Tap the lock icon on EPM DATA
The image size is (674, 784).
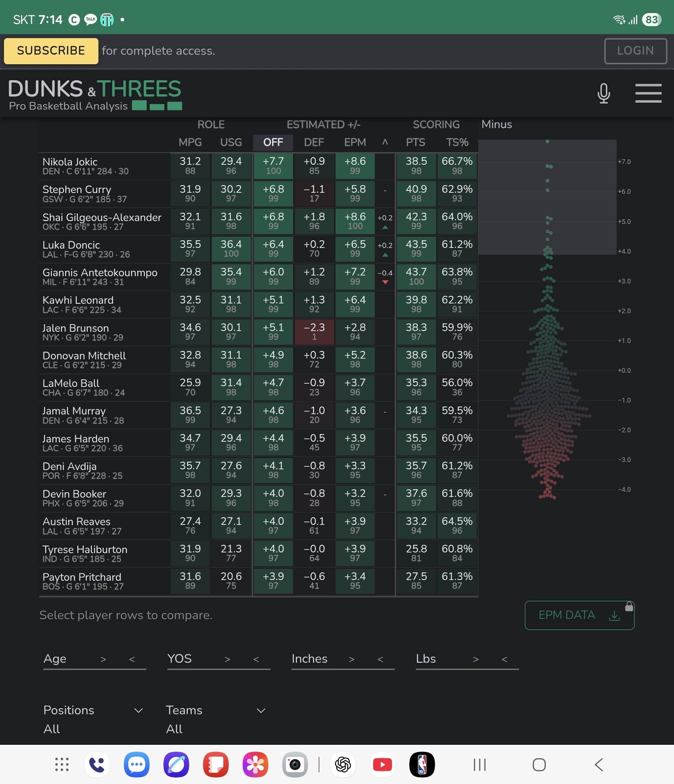click(x=629, y=607)
